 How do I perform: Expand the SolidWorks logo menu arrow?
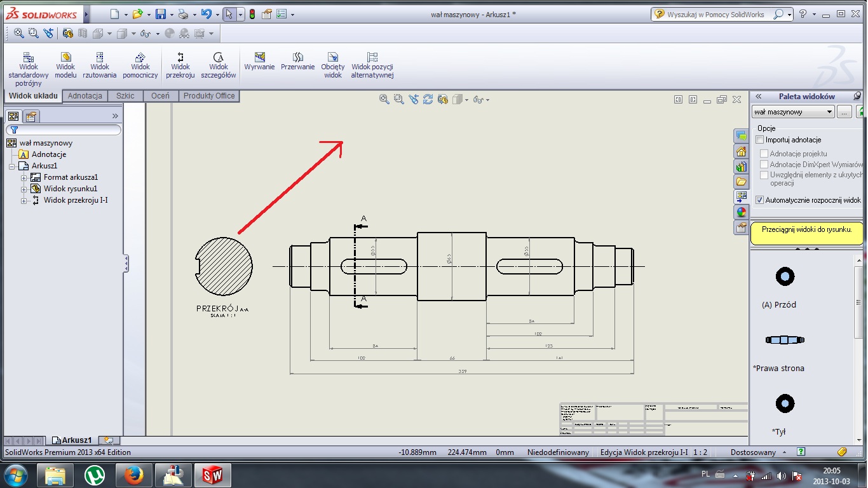[86, 14]
